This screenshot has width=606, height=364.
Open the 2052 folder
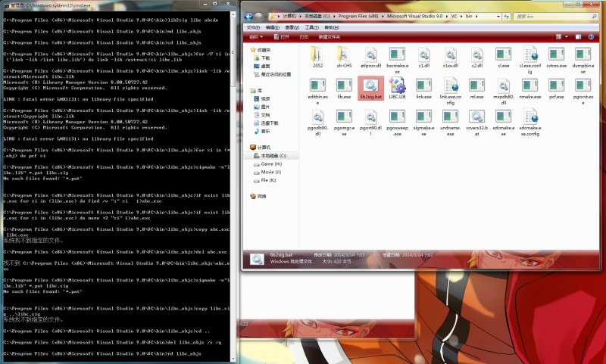tap(317, 57)
